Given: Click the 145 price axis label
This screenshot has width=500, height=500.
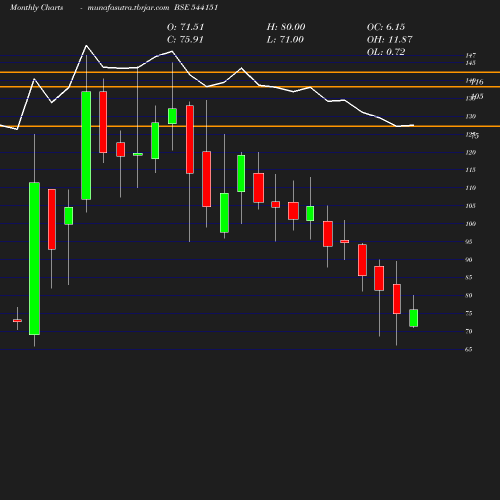Looking at the screenshot, I should click(x=471, y=63).
